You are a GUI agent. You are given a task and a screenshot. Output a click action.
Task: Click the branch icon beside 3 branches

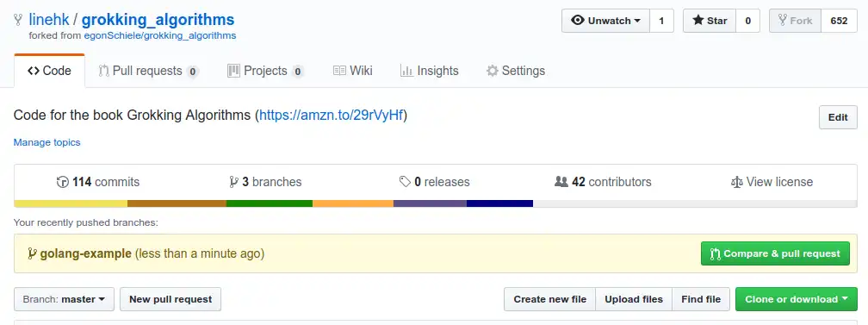233,182
